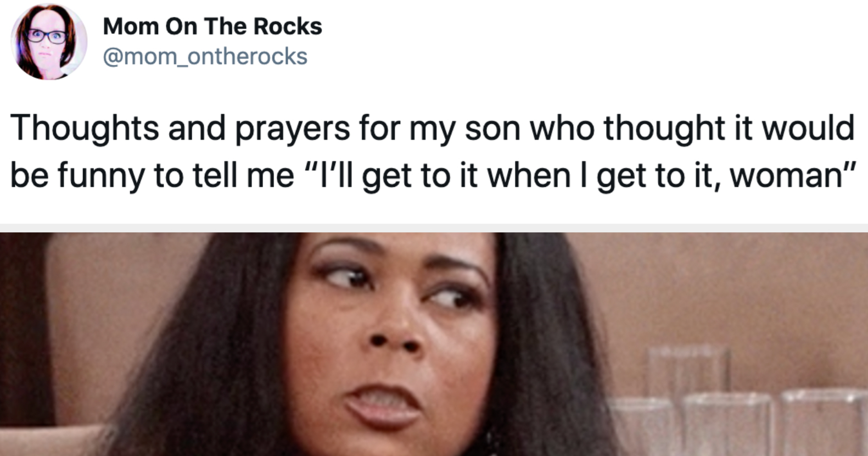Click the display name Mom On The Rocks
Viewport: 868px width, 456px height.
click(212, 26)
